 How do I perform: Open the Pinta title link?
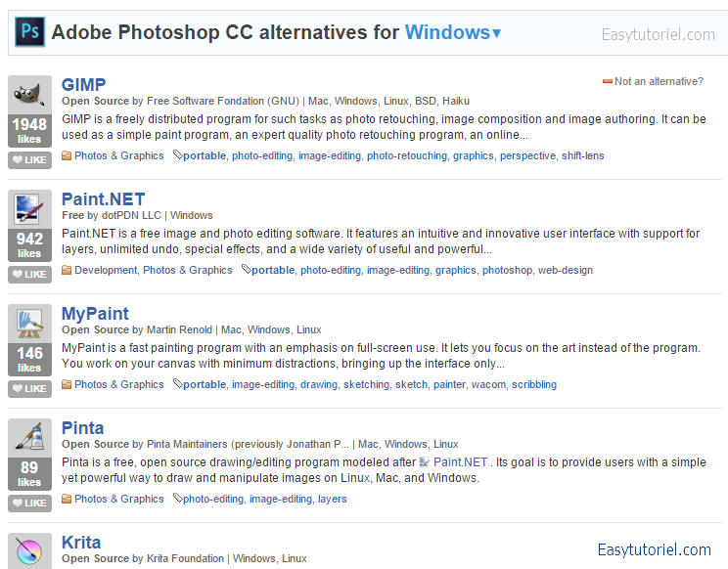click(82, 428)
